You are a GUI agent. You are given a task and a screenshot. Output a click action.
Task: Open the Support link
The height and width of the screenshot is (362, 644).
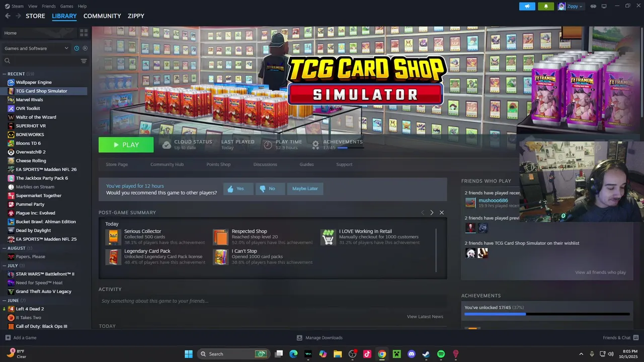344,164
